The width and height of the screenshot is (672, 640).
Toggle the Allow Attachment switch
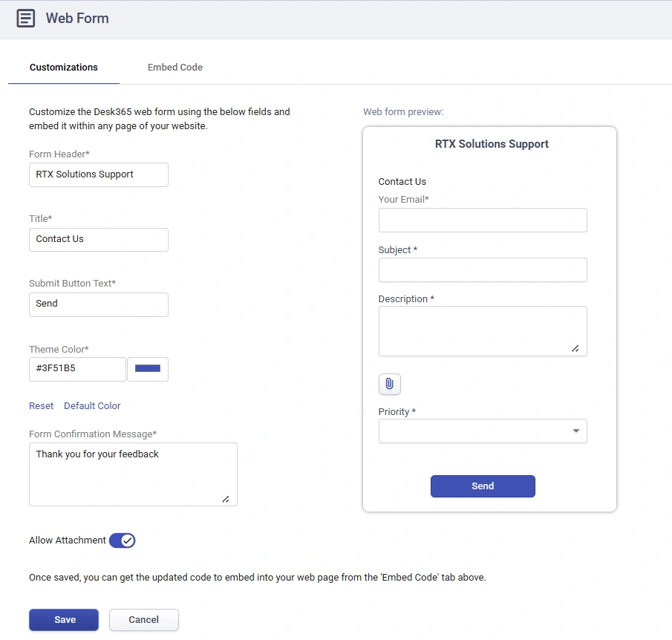[x=122, y=541]
